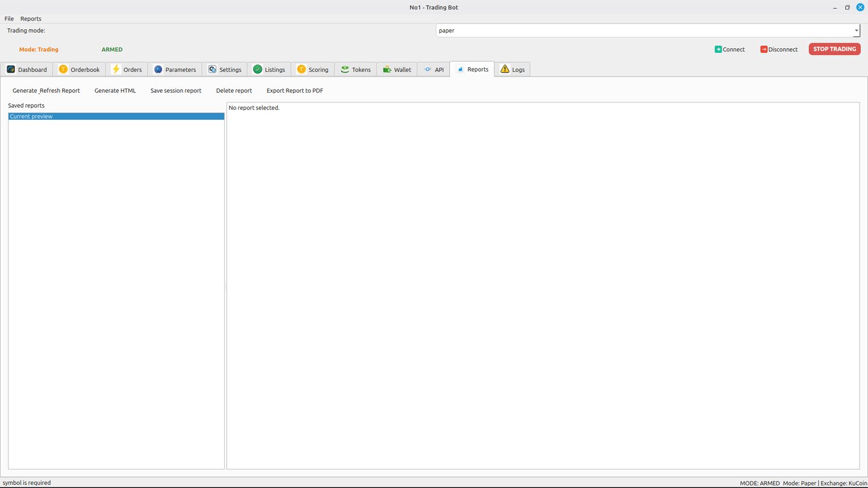Click Generate HTML button
This screenshot has height=488, width=868.
pyautogui.click(x=115, y=90)
